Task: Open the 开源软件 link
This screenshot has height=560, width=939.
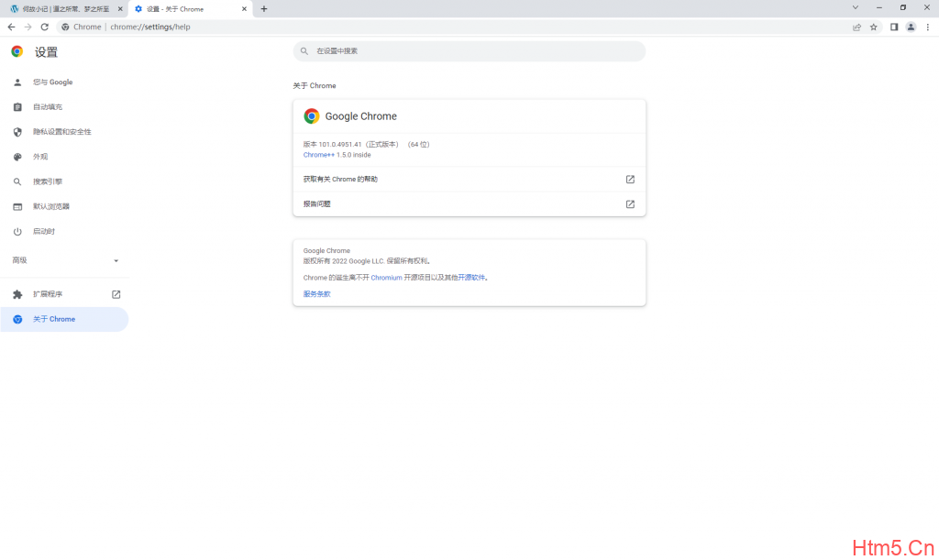Action: coord(471,278)
